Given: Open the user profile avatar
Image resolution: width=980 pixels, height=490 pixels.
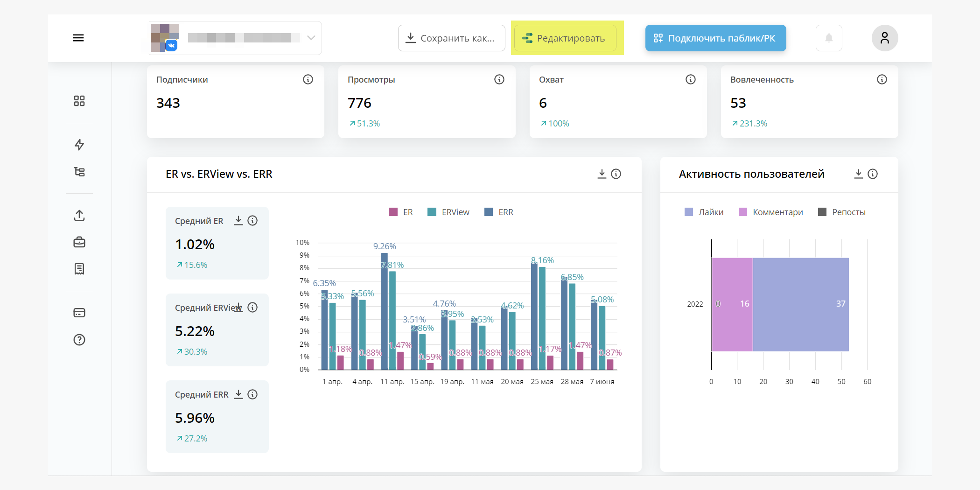Looking at the screenshot, I should [884, 38].
